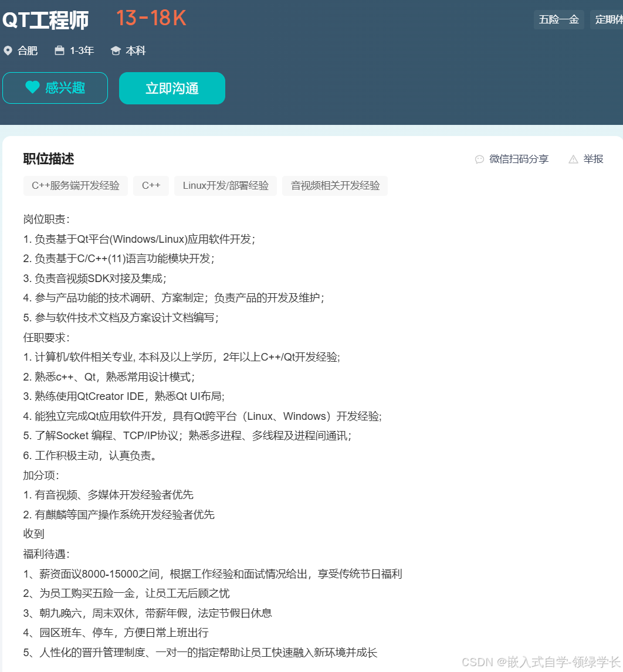Click the 音视频相关开发经验 tag
Viewport: 623px width, 672px height.
pyautogui.click(x=335, y=185)
